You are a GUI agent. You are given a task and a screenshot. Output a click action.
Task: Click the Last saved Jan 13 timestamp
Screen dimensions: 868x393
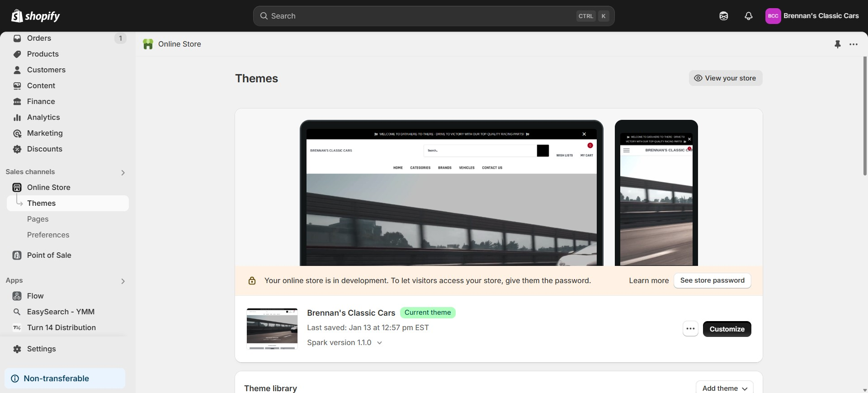368,327
